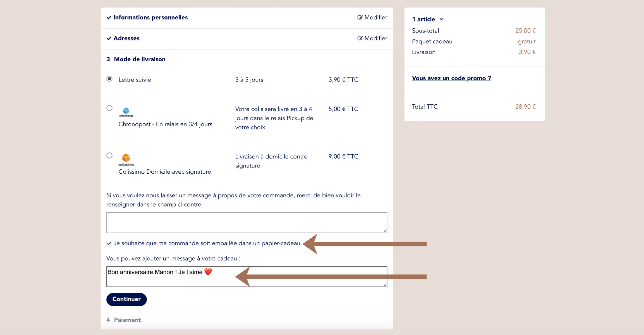The height and width of the screenshot is (335, 644).
Task: Expand the Informations personnelles section
Action: point(150,17)
